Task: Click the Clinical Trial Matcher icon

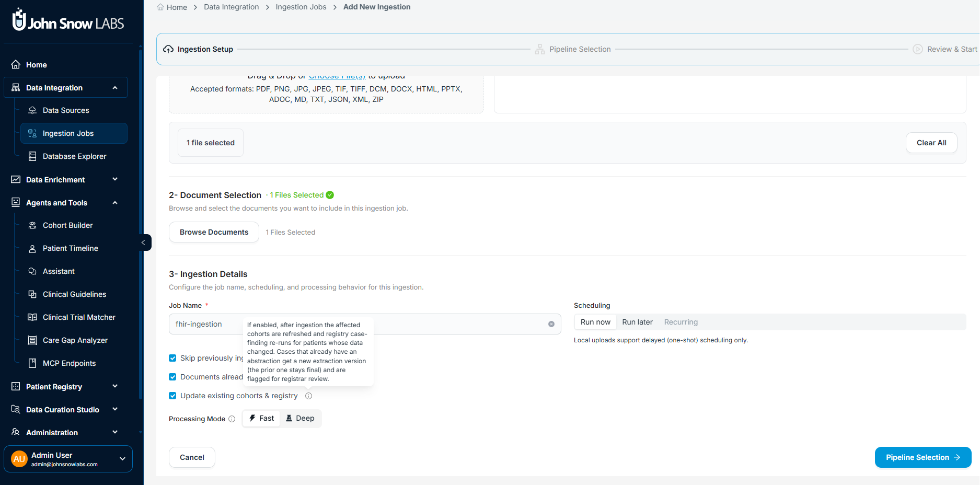Action: click(32, 317)
